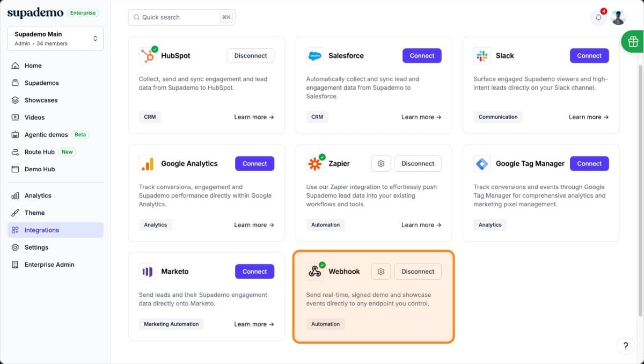Click the Slack logo icon
The height and width of the screenshot is (364, 644).
(482, 56)
